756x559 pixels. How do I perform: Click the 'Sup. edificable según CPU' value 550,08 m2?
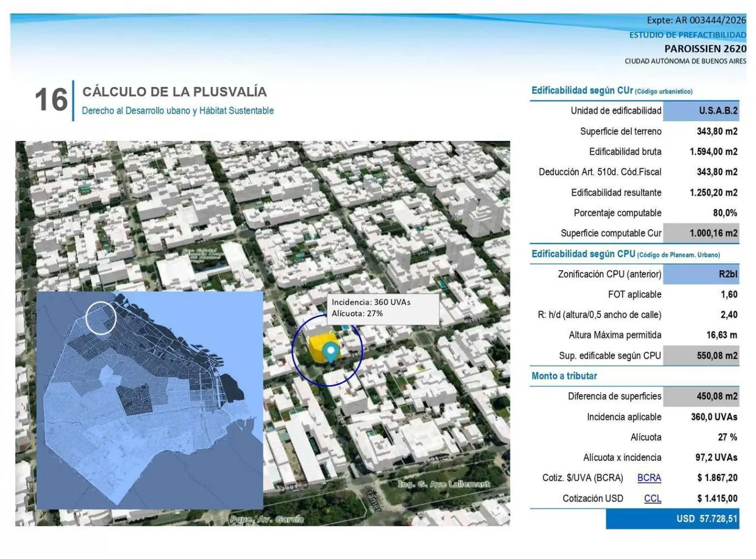[x=701, y=356]
